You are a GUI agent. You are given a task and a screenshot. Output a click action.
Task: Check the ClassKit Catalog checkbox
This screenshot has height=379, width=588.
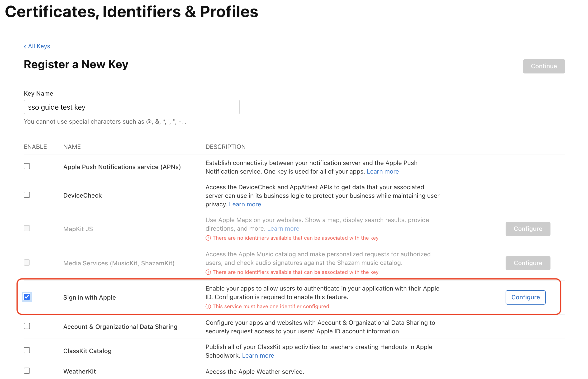pos(27,350)
